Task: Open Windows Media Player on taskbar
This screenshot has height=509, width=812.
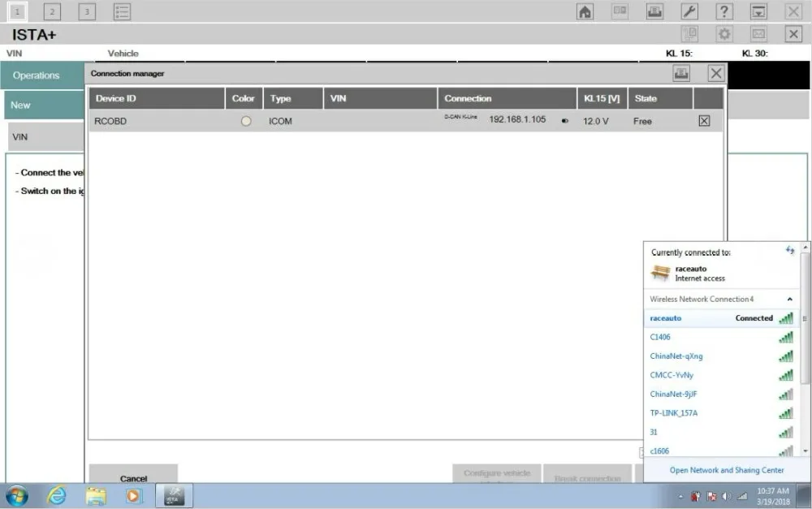Action: (x=134, y=496)
